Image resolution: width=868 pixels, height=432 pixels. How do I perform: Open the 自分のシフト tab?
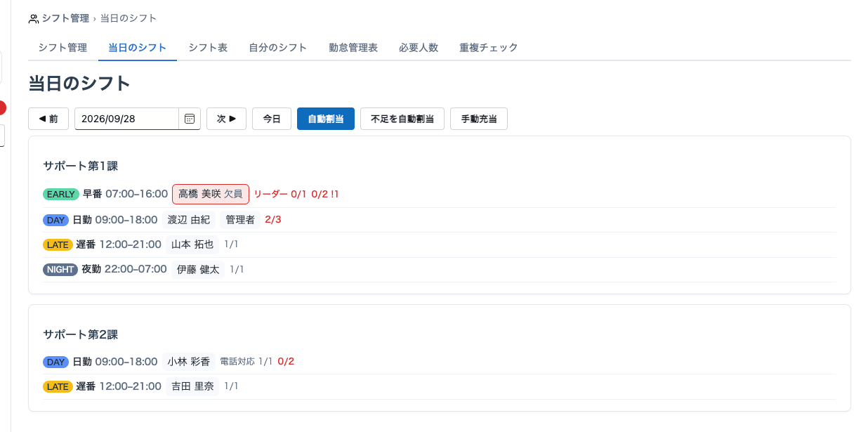pos(278,48)
